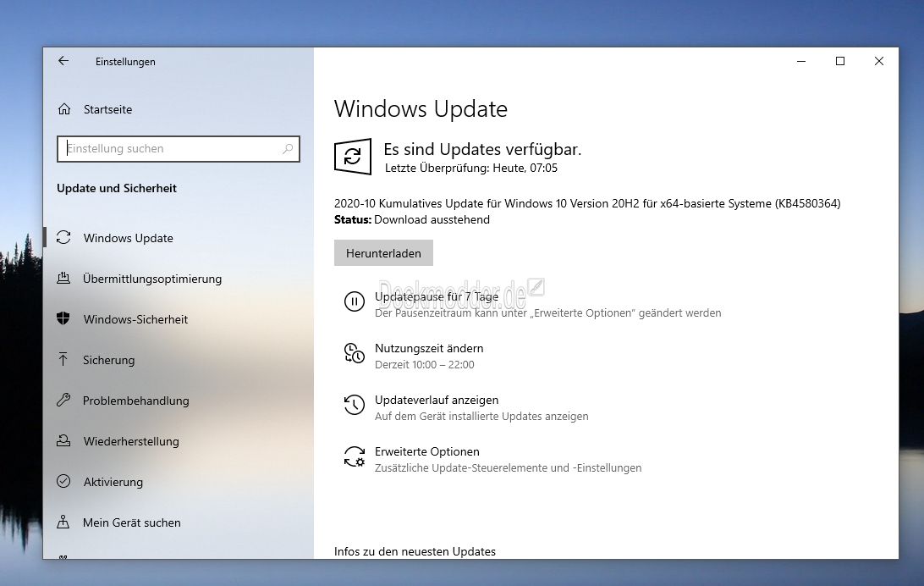The height and width of the screenshot is (586, 924).
Task: Maximize the Einstellungen window
Action: coord(840,61)
